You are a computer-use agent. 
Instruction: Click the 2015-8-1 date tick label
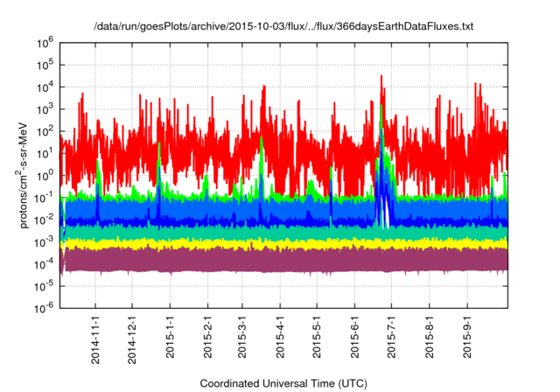coord(430,338)
